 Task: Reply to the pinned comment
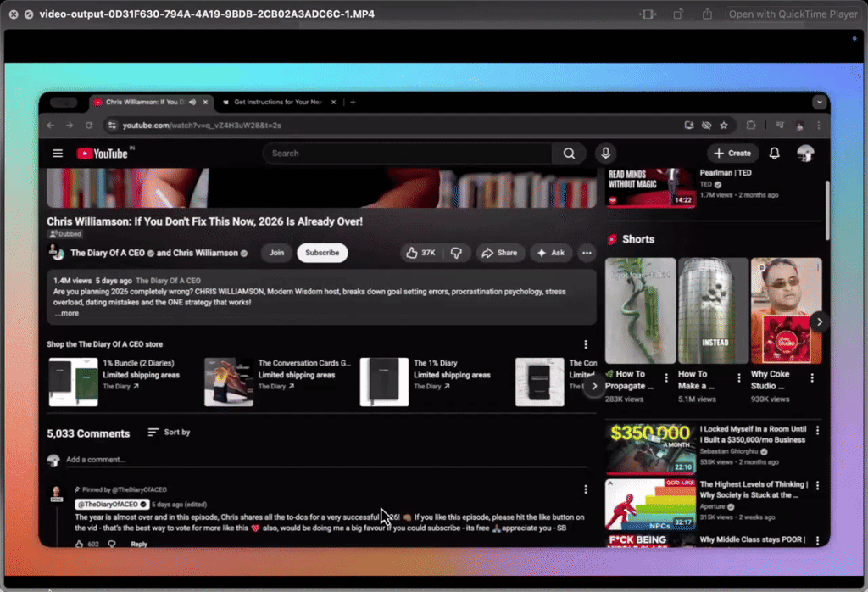(139, 544)
